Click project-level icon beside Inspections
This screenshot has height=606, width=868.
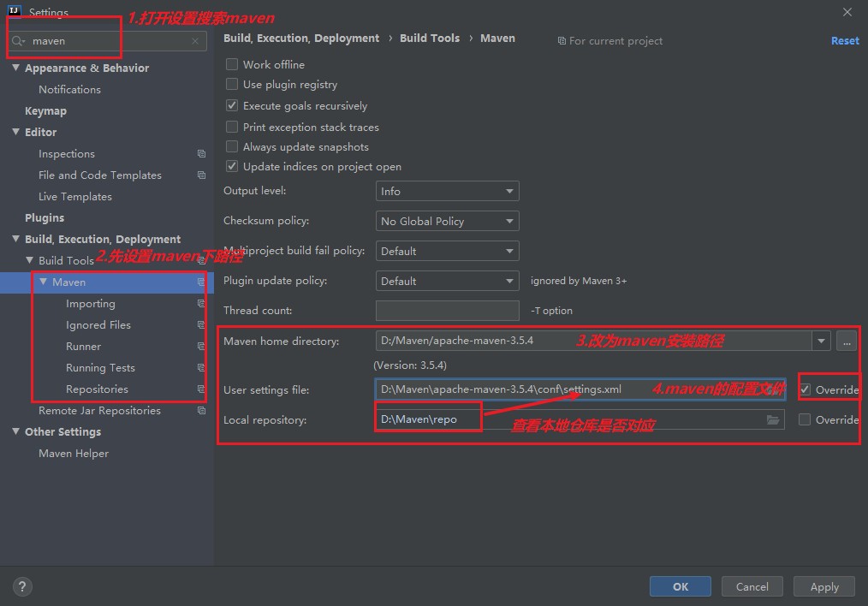pos(201,154)
